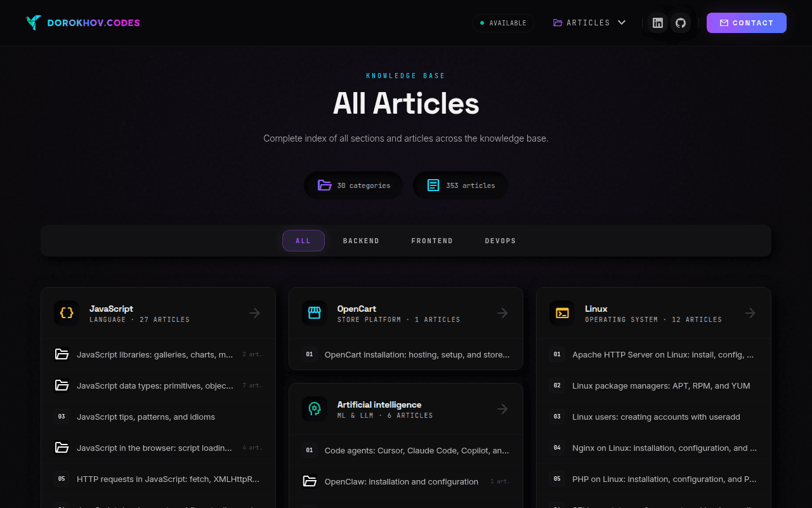Open 'JavaScript data types: primitives' folder row
Screen dimensions: 812x508
pyautogui.click(x=159, y=385)
